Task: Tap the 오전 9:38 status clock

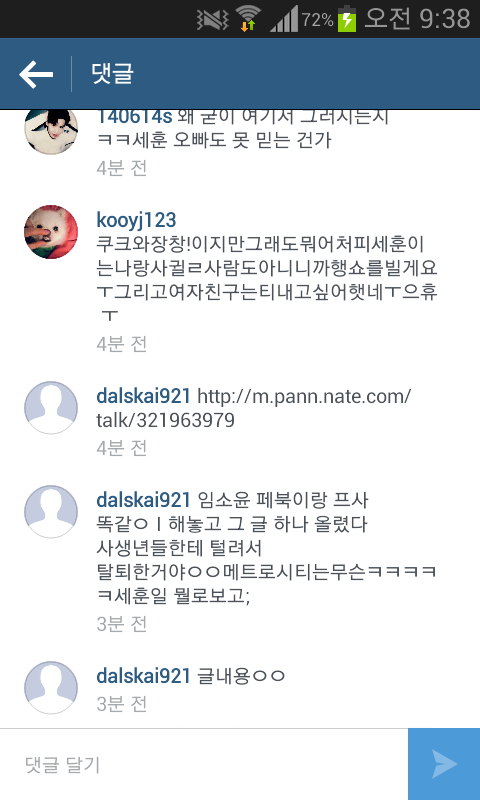Action: tap(417, 19)
